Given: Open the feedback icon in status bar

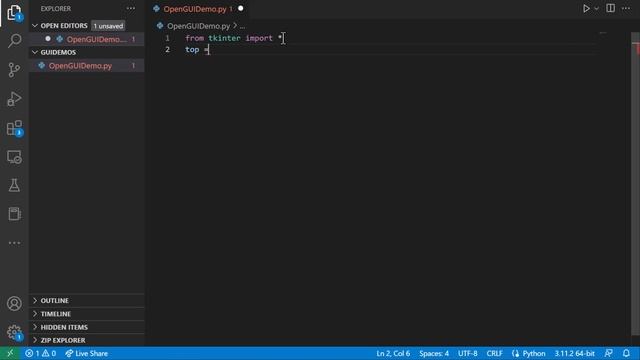Looking at the screenshot, I should (x=609, y=353).
